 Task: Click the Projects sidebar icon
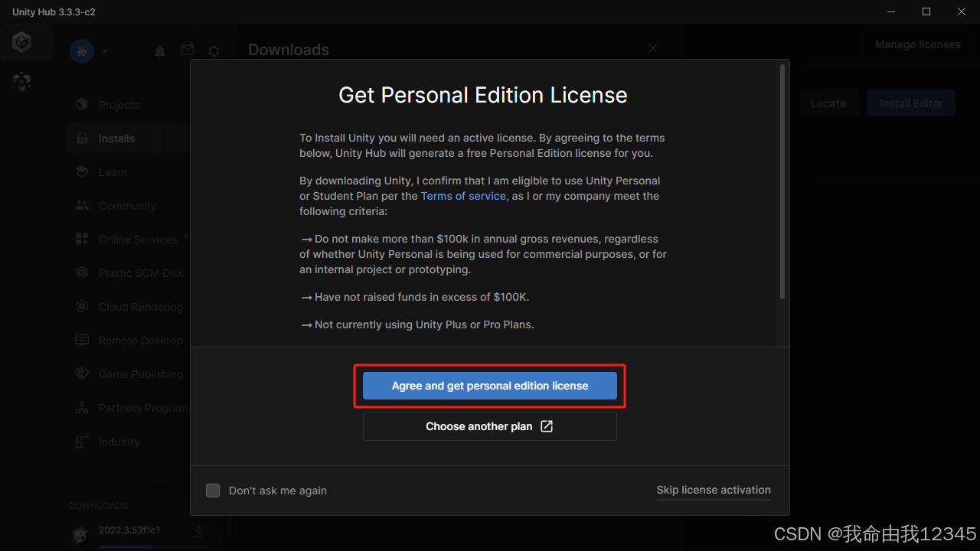[82, 105]
